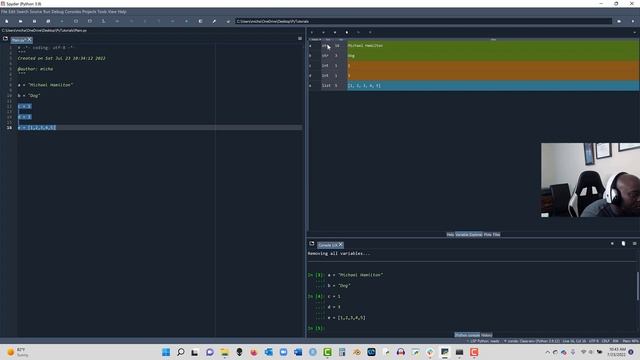
Task: Refresh variables in the Variable Explorer toolbar
Action: click(x=370, y=32)
